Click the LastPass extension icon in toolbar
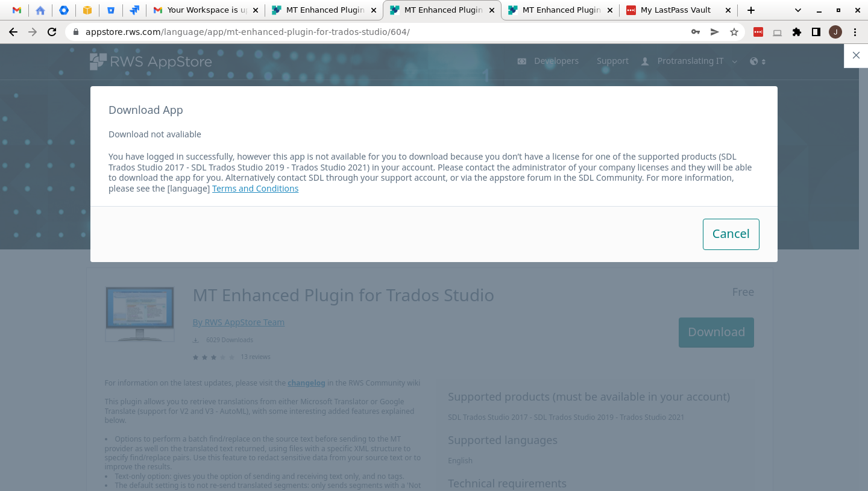Image resolution: width=868 pixels, height=491 pixels. tap(758, 32)
